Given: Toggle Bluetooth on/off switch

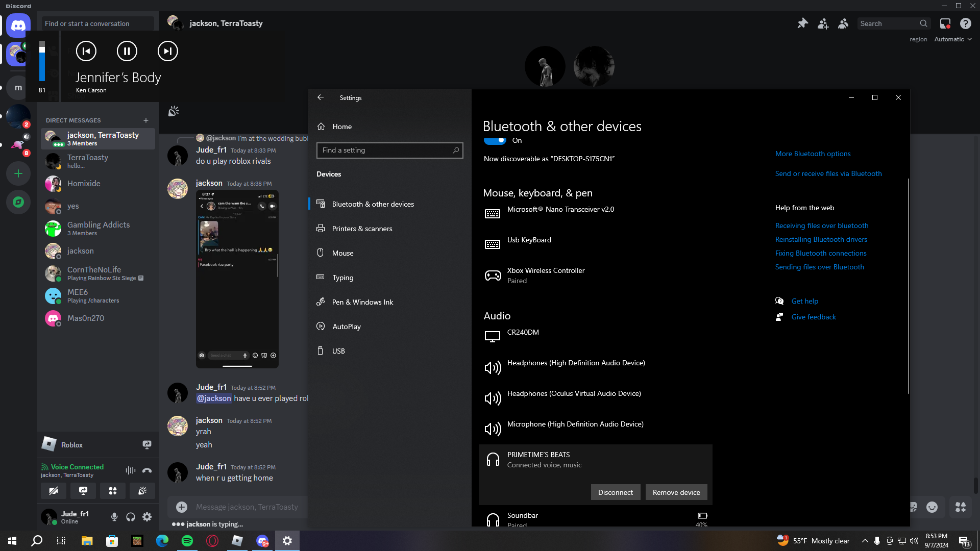Looking at the screenshot, I should 494,140.
